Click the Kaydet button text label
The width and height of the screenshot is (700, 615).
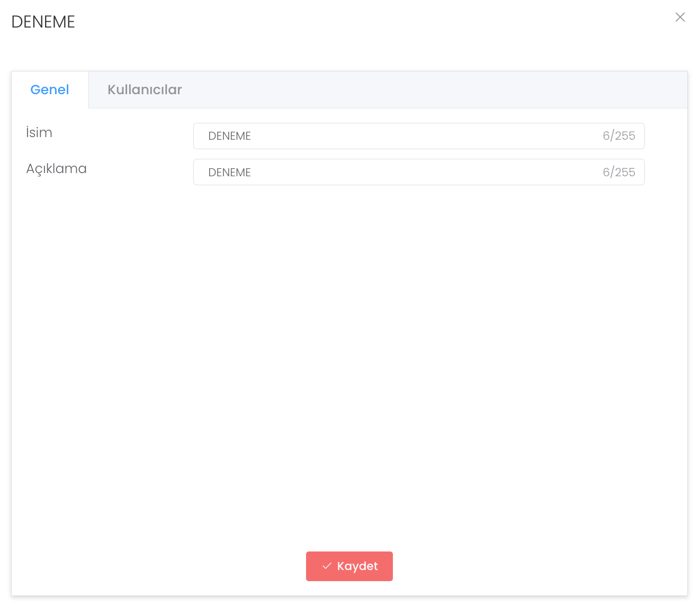[x=357, y=566]
